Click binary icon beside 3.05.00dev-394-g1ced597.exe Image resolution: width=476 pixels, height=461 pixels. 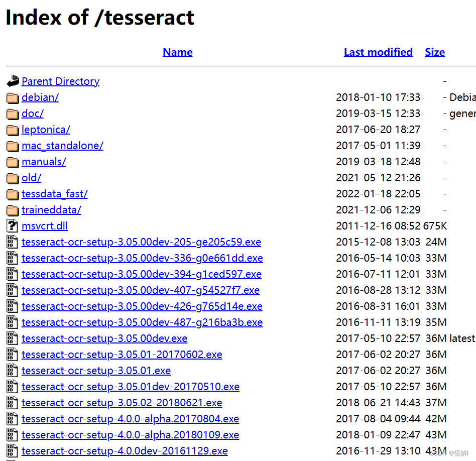coord(12,274)
